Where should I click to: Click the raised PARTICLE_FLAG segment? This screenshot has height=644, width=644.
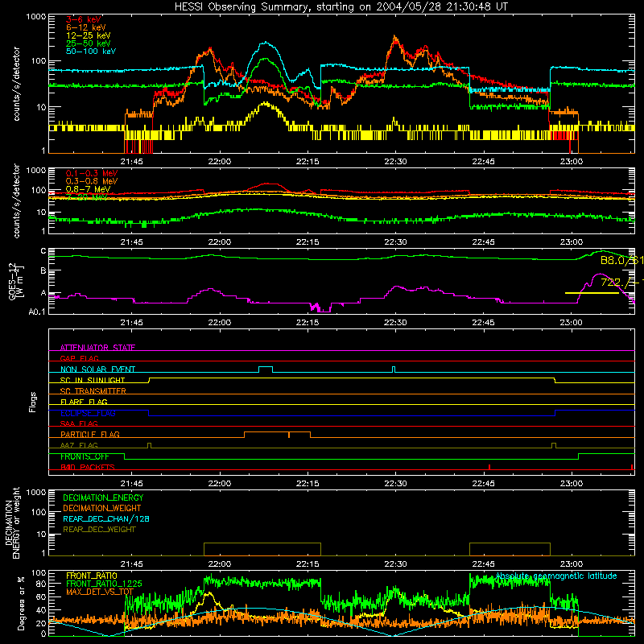click(x=277, y=435)
